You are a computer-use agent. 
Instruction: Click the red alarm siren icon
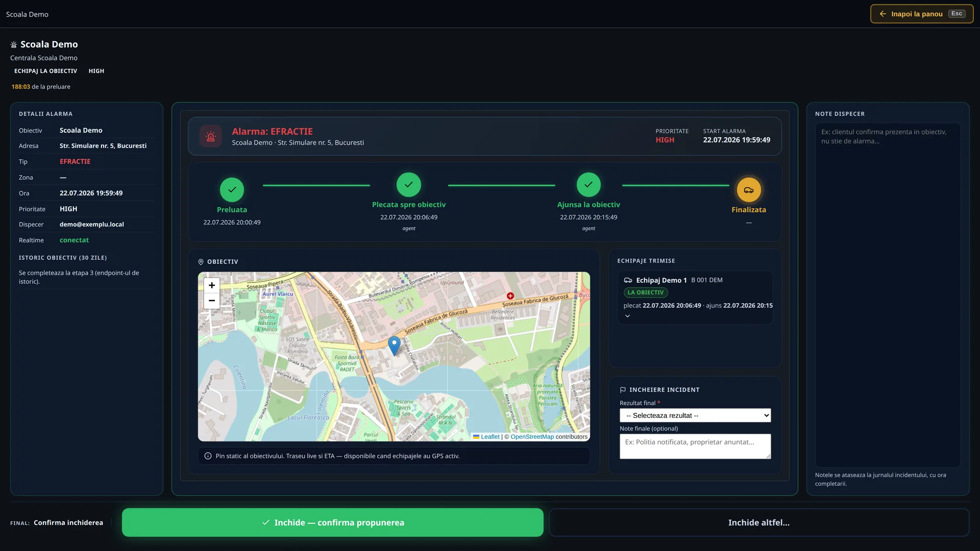coord(210,136)
